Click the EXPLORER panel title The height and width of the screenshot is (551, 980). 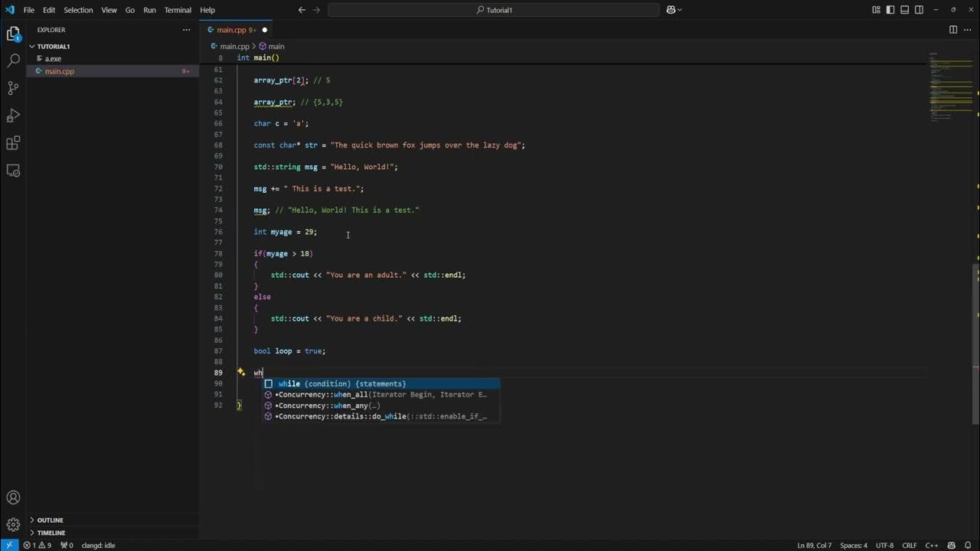click(x=51, y=30)
